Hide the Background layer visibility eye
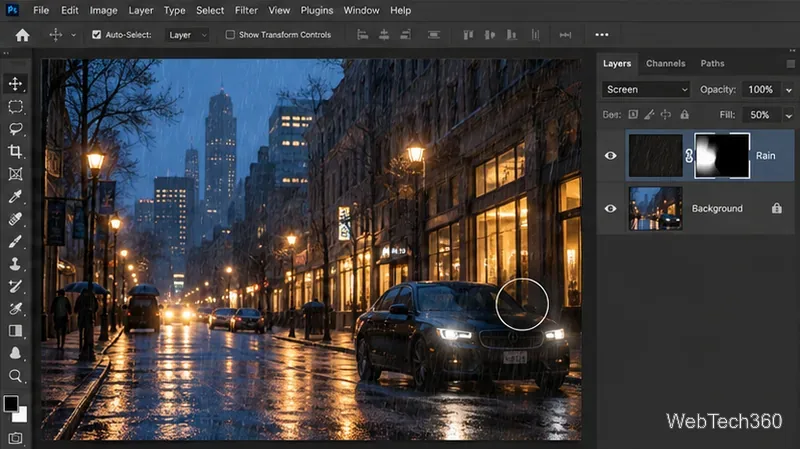 pyautogui.click(x=610, y=209)
